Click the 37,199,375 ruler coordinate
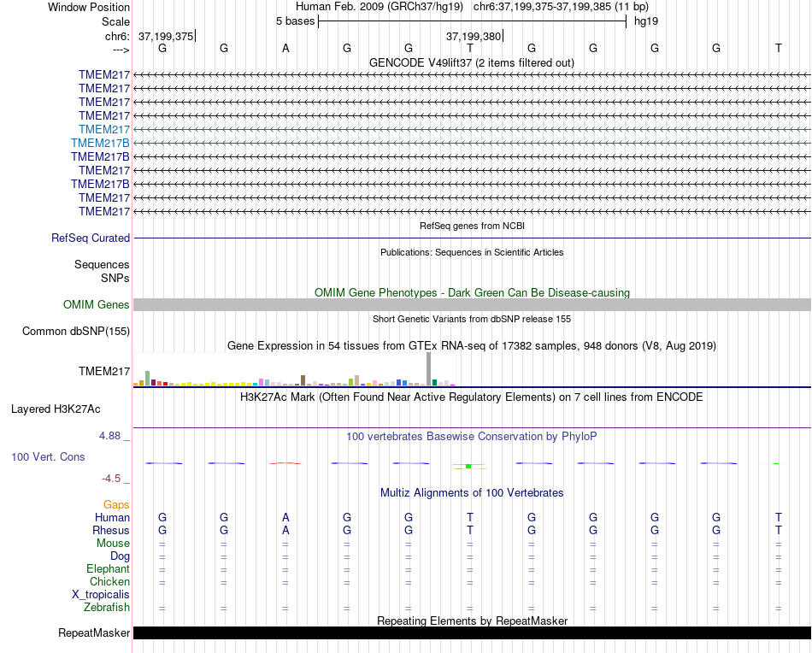 click(166, 36)
